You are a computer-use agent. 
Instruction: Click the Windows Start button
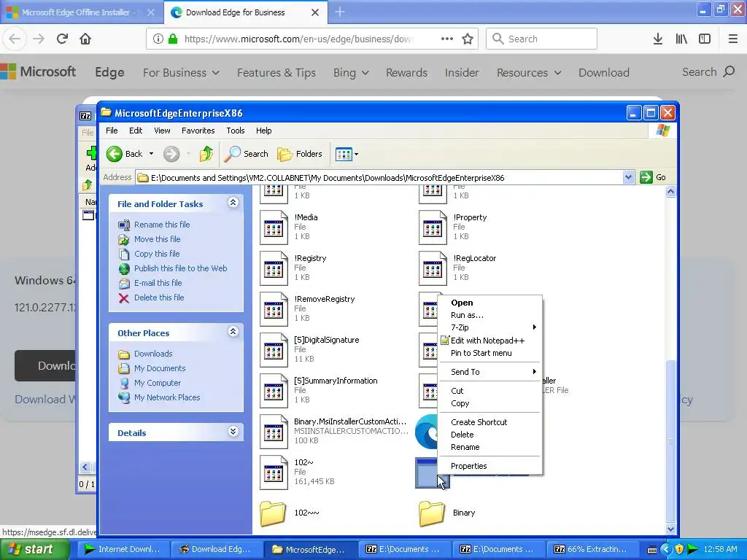[34, 549]
